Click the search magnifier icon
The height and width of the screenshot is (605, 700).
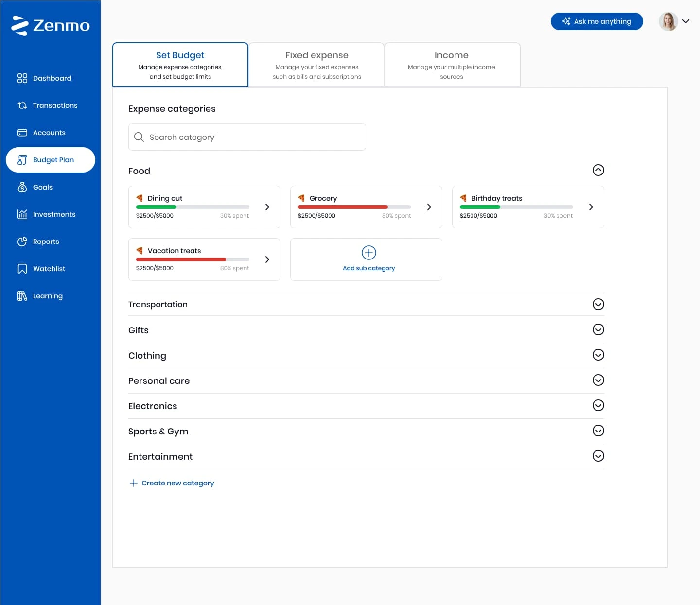click(139, 137)
